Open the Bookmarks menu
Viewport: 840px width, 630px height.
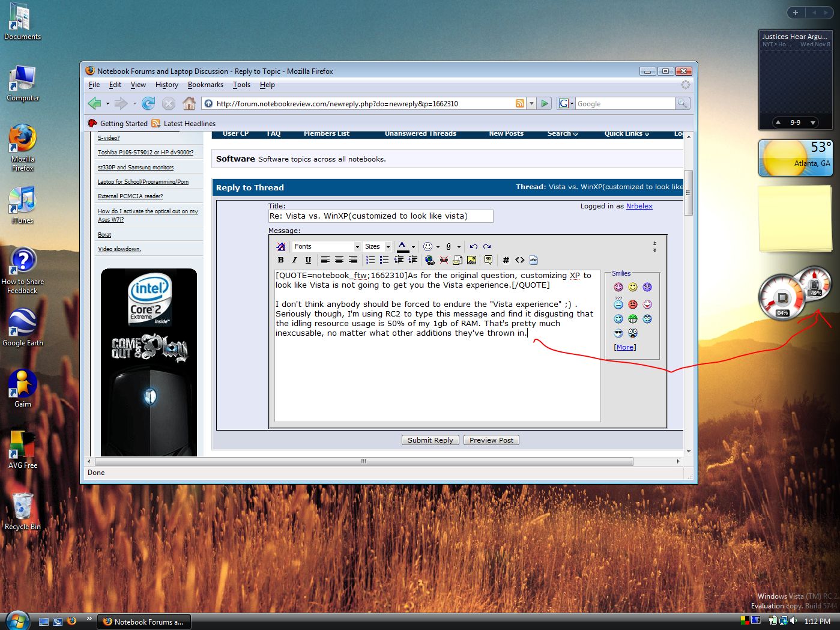(205, 85)
